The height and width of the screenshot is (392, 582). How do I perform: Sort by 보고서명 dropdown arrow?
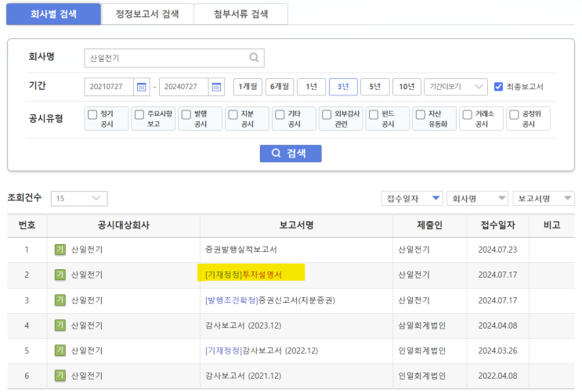[x=568, y=198]
